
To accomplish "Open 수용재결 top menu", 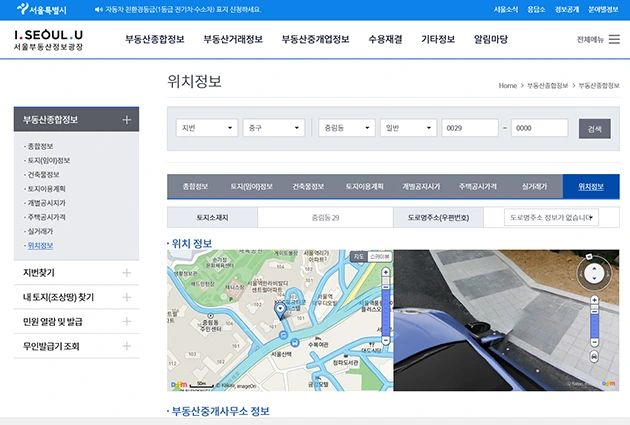I will (385, 39).
